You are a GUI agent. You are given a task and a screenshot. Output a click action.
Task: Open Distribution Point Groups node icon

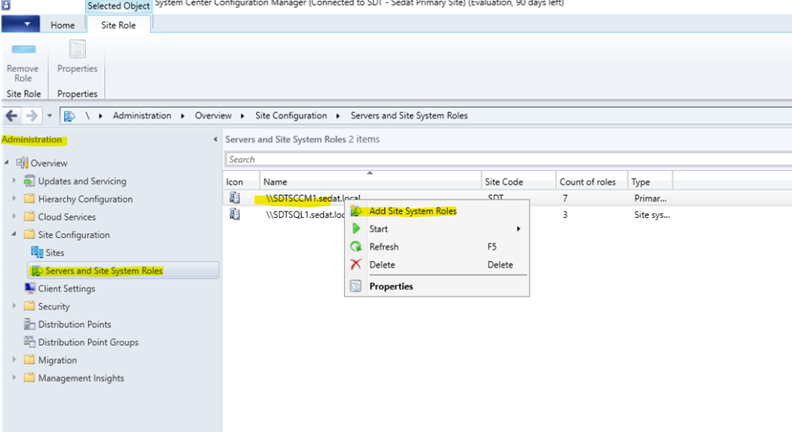pyautogui.click(x=30, y=342)
